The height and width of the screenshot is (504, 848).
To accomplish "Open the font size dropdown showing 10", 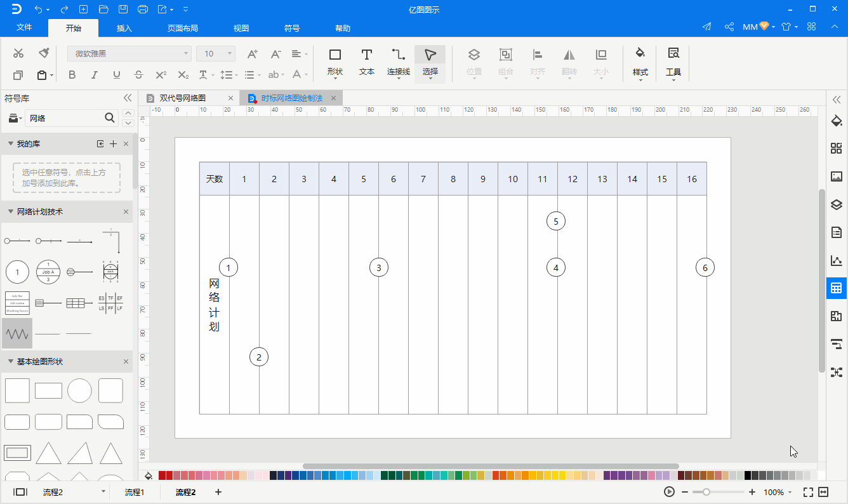I will [x=216, y=54].
